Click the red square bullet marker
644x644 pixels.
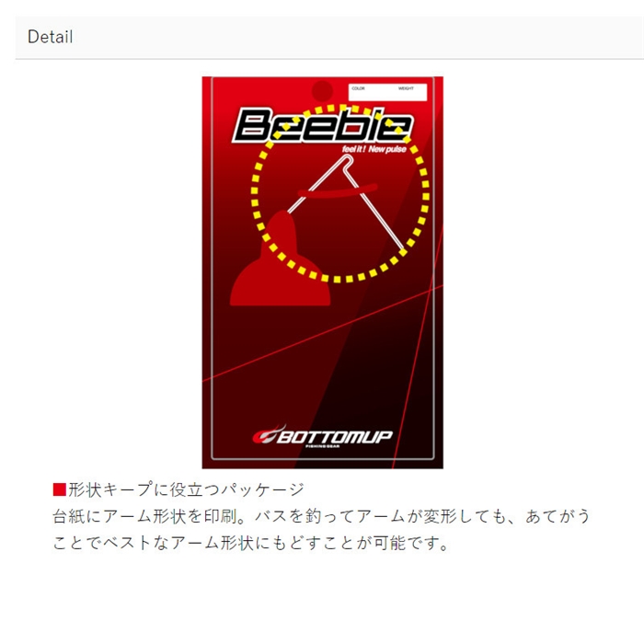coord(60,489)
